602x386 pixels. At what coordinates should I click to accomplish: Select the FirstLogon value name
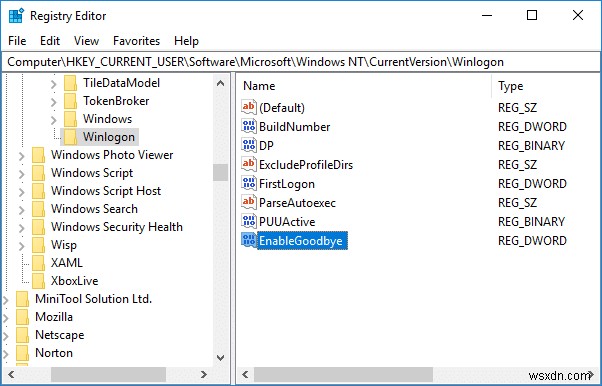[x=287, y=184]
